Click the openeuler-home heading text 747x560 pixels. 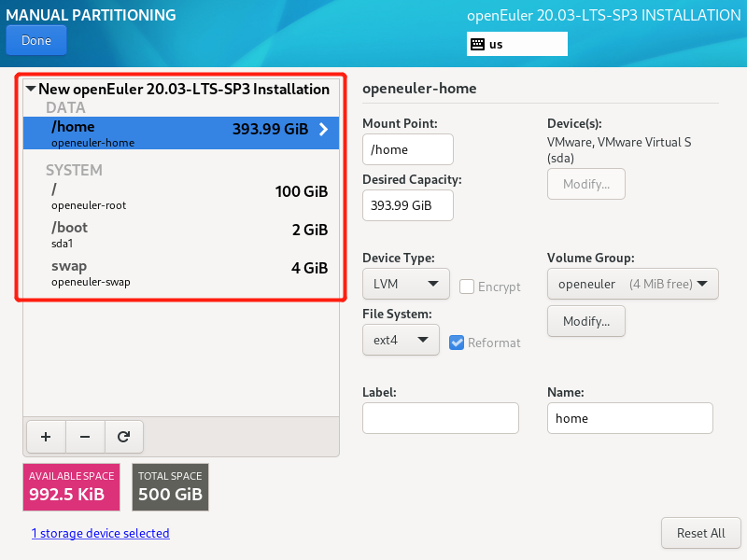coord(419,89)
